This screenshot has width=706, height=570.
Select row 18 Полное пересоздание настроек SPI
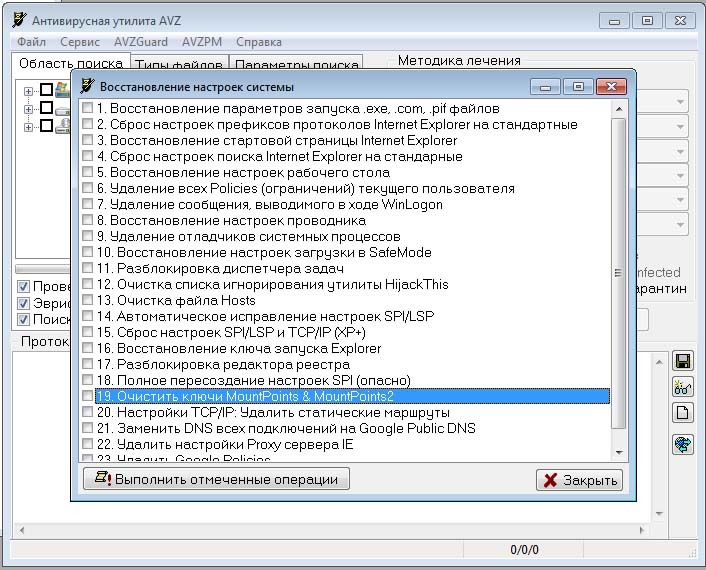[x=253, y=380]
